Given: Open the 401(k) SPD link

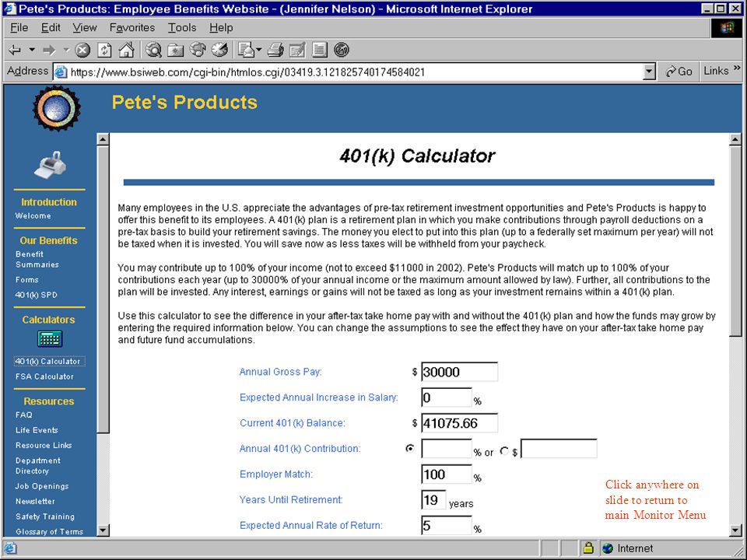Looking at the screenshot, I should coord(37,295).
